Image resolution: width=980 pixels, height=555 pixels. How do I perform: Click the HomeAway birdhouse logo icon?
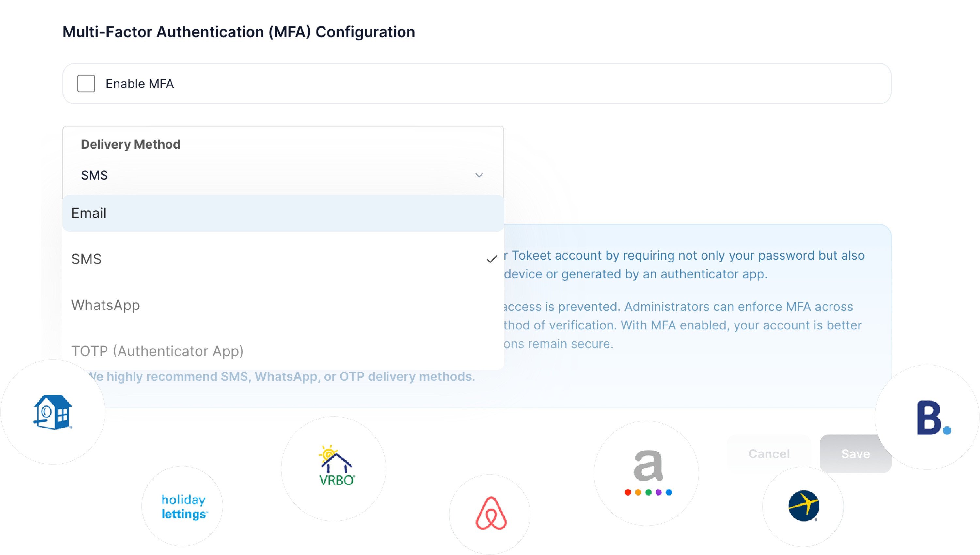(x=53, y=412)
